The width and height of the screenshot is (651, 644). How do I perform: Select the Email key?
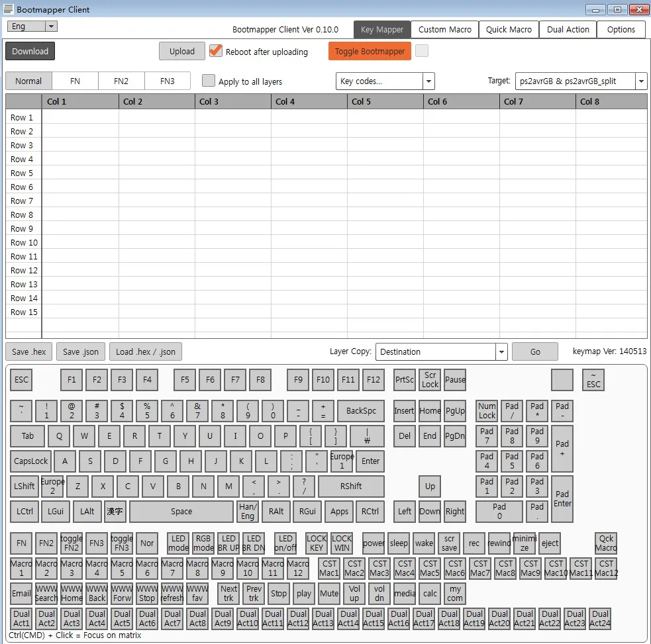(x=21, y=594)
